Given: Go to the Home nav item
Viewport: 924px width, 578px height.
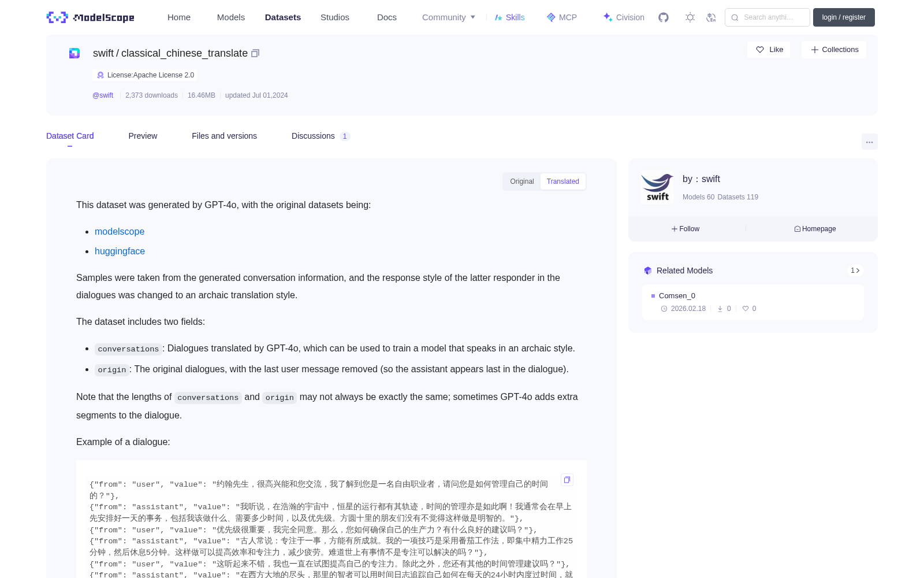Looking at the screenshot, I should point(179,17).
